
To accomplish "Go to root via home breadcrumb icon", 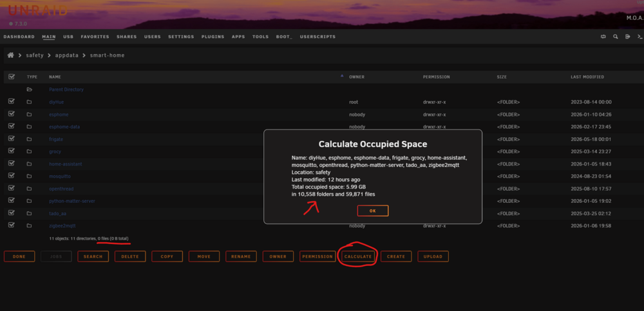I will tap(11, 55).
